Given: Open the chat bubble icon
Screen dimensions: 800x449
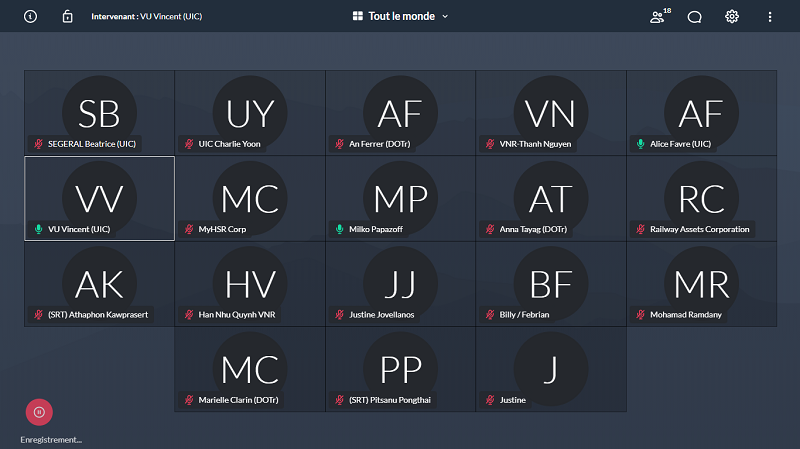Looking at the screenshot, I should [x=694, y=16].
